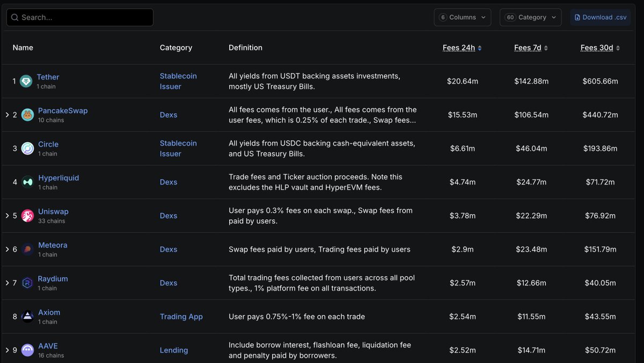Screen dimensions: 644x363
Task: Click the Fees 30d column header
Action: [x=597, y=48]
